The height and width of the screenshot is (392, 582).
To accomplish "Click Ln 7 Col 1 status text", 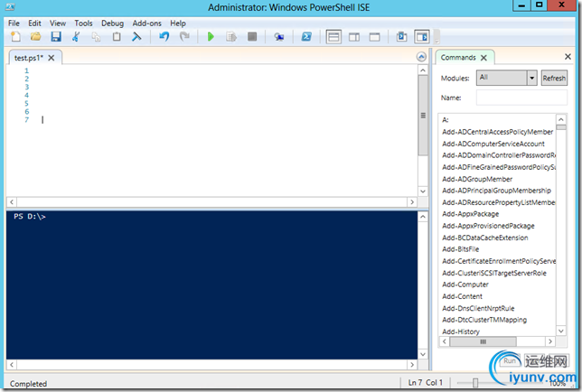I will pos(425,382).
